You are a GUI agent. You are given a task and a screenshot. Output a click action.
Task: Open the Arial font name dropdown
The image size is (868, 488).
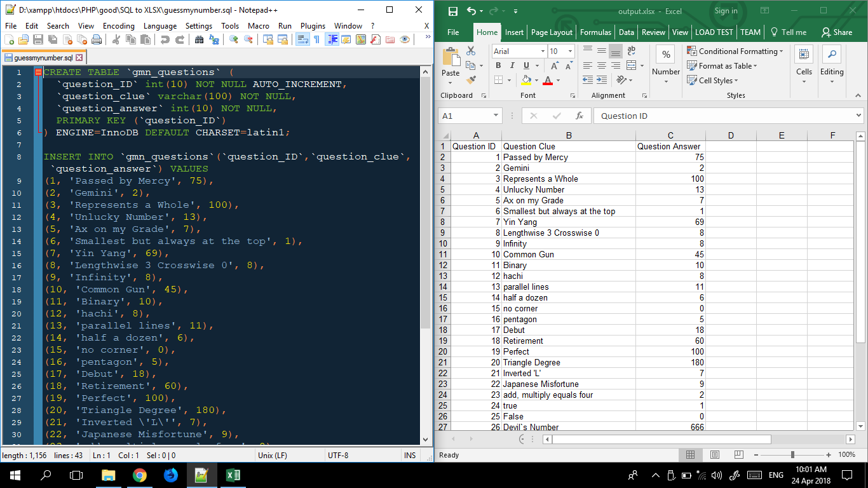point(543,51)
